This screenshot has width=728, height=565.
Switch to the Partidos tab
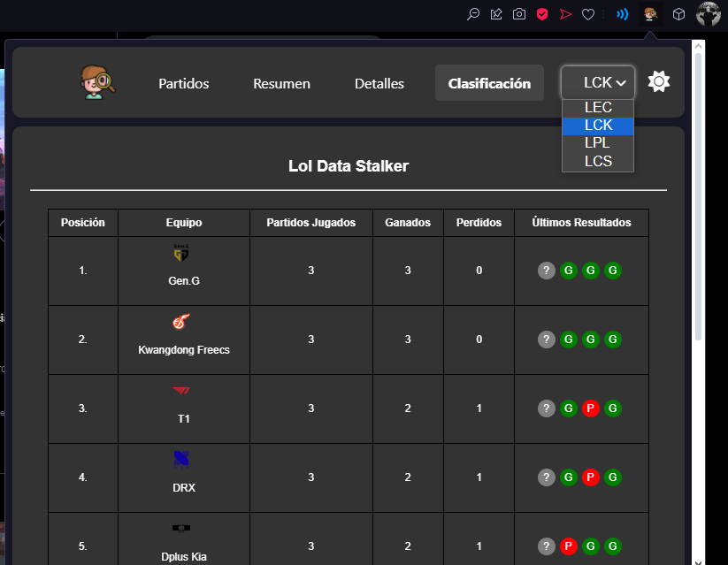click(x=184, y=84)
